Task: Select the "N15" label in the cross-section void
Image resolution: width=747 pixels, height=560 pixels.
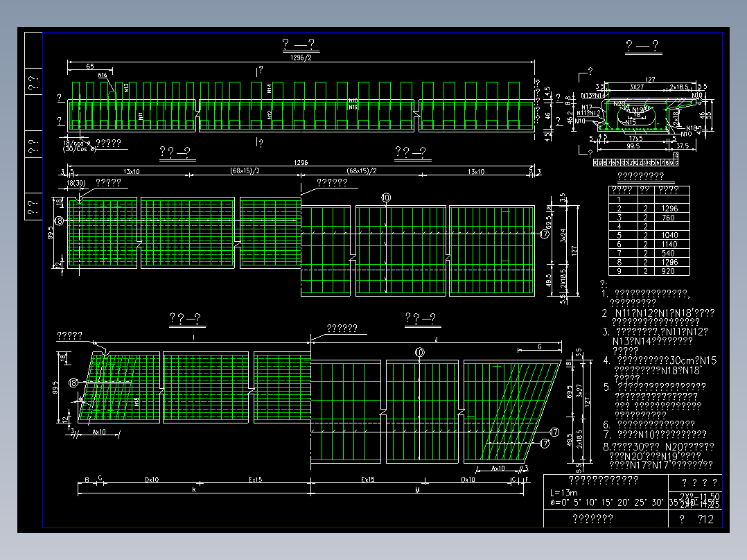Action: [x=631, y=122]
